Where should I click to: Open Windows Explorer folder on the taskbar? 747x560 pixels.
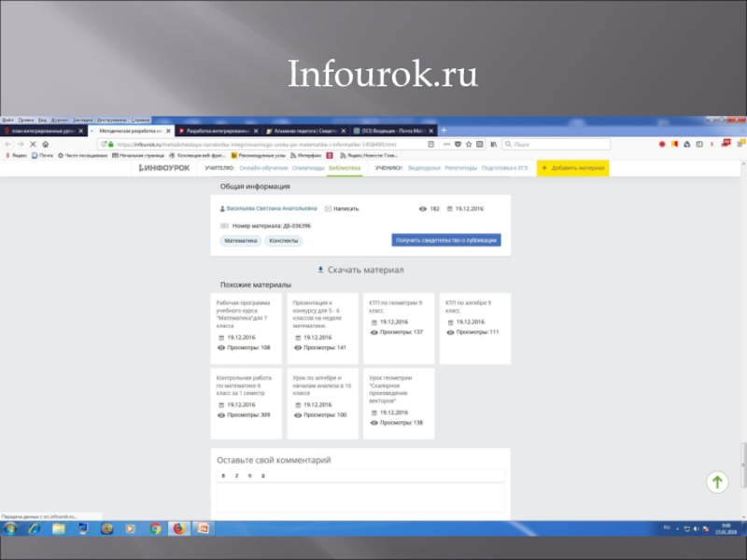[x=59, y=528]
